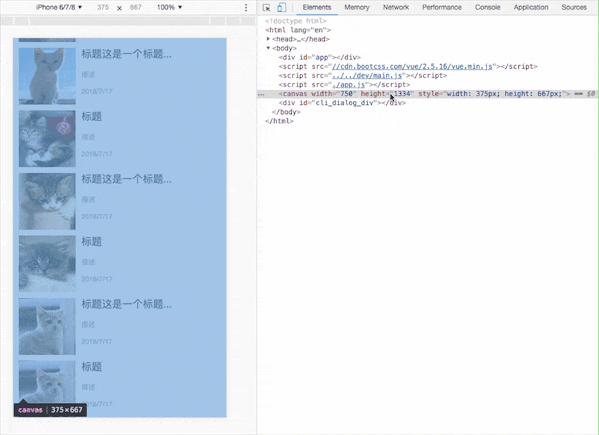Open the 100% zoom dropdown
Screen dimensions: 599x435
pyautogui.click(x=169, y=7)
